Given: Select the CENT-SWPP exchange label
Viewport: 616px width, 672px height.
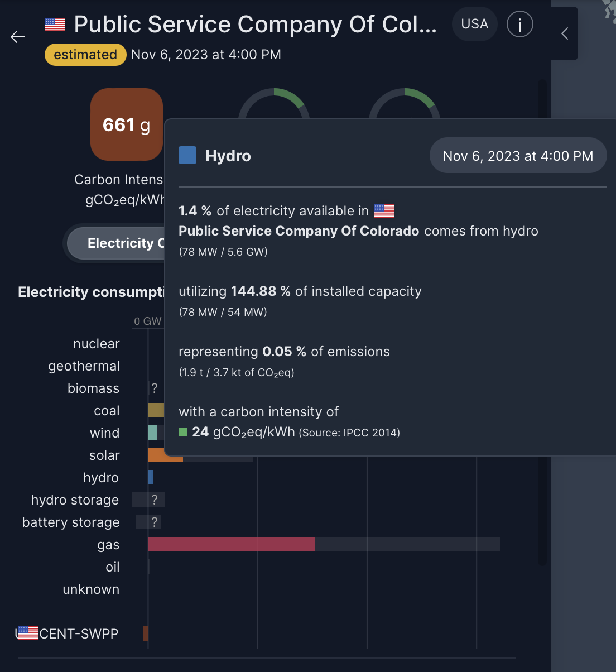Looking at the screenshot, I should pos(78,633).
